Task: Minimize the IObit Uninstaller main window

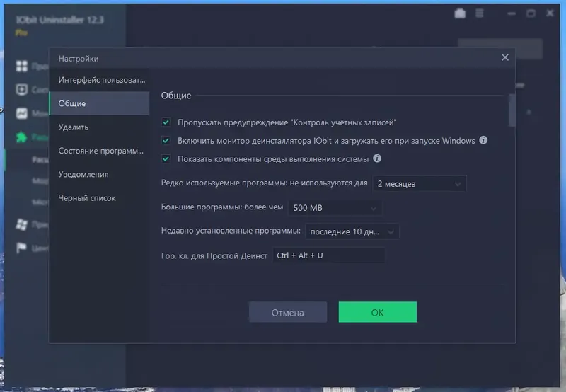Action: pyautogui.click(x=512, y=13)
